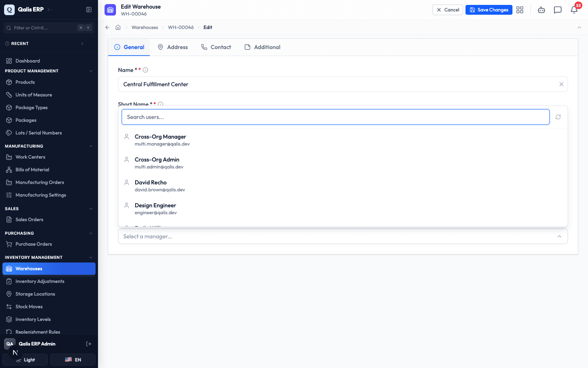The image size is (588, 368).
Task: Focus the Search users input
Action: point(336,117)
